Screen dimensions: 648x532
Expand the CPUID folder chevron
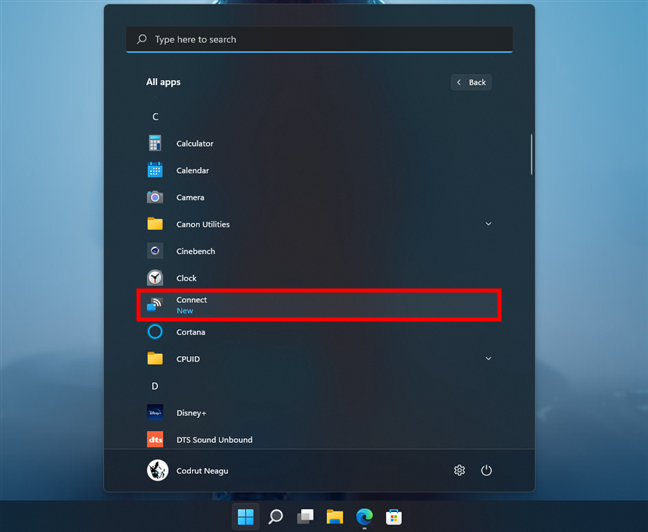488,358
